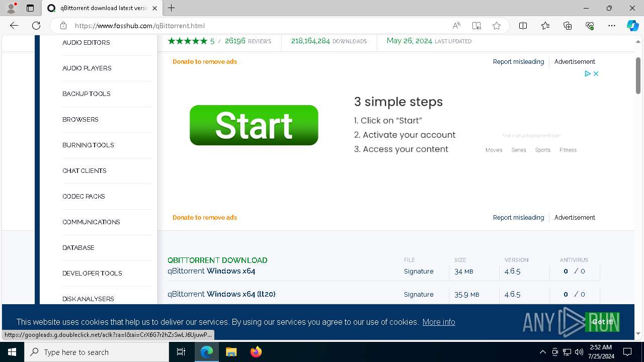Add this page to favorites with the star

coord(497,26)
